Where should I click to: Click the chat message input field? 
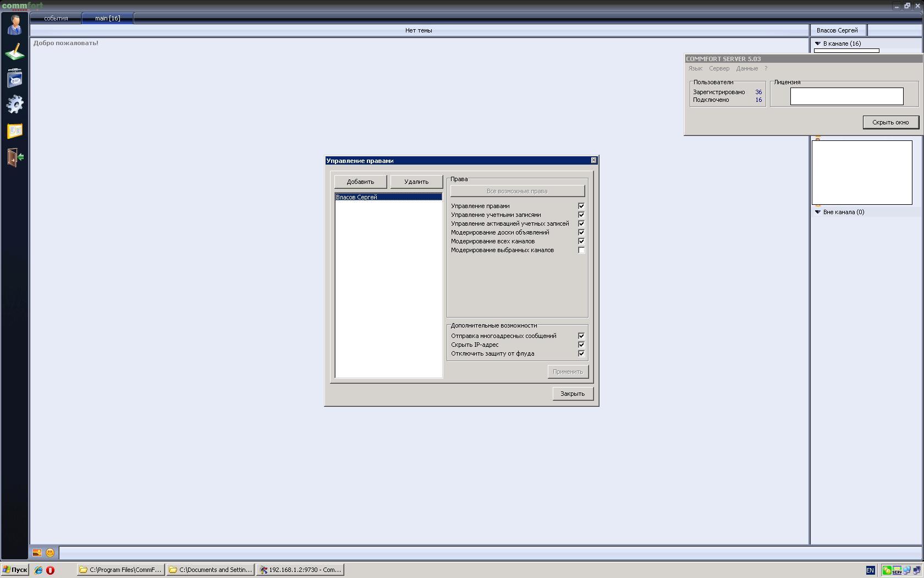tap(490, 553)
